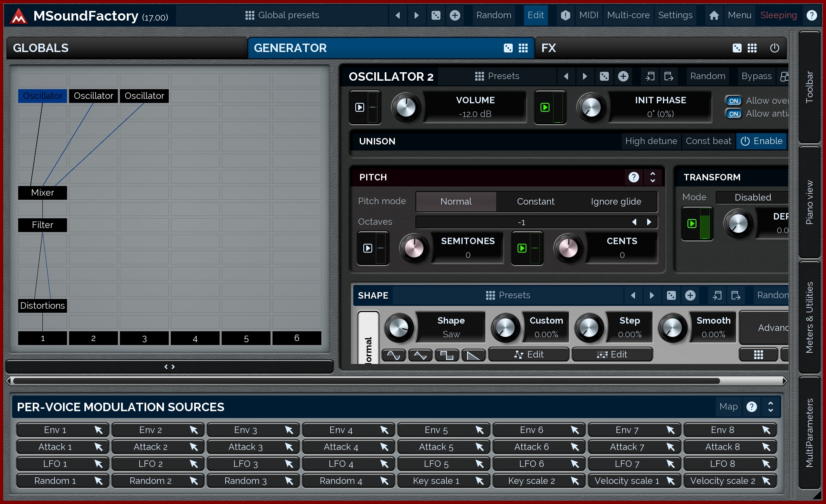Enable Unison with the Enable button
This screenshot has width=826, height=504.
point(761,141)
